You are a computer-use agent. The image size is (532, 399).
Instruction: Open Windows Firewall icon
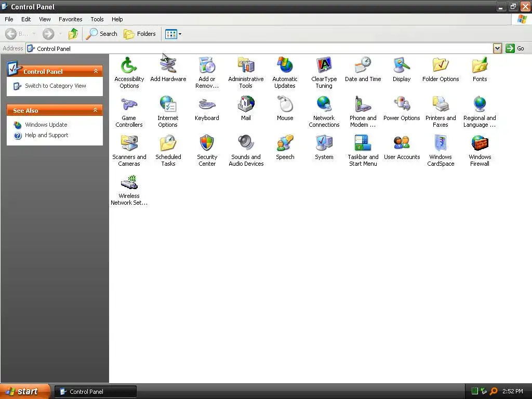pos(480,143)
